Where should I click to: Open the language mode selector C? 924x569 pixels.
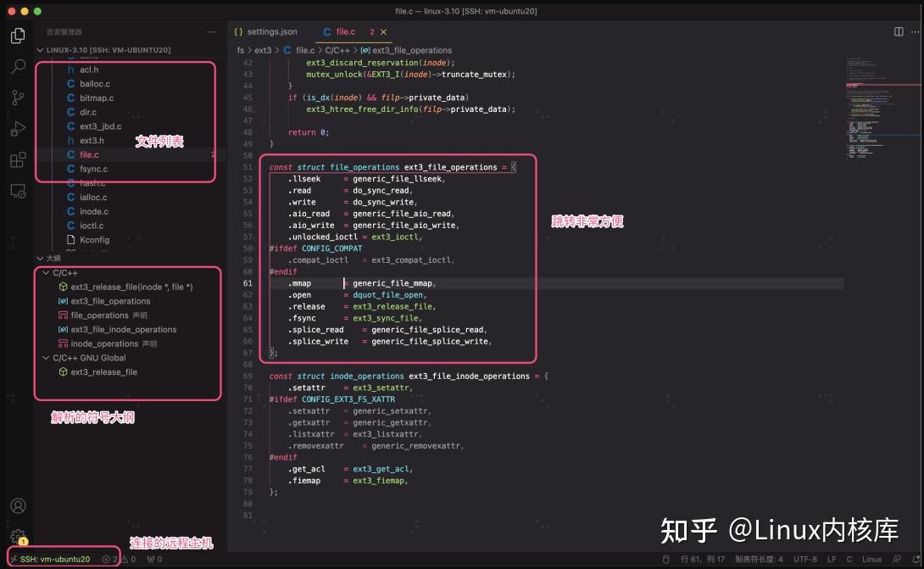[849, 559]
